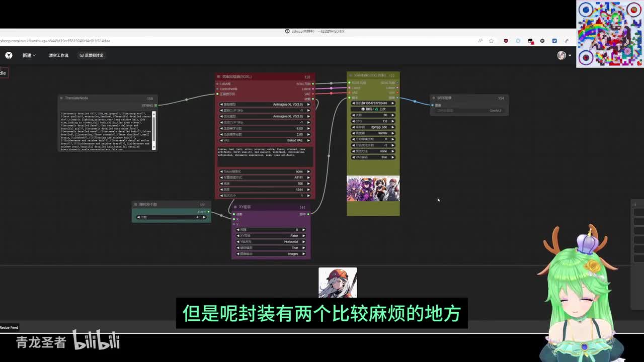Open the 新建 dropdown menu
This screenshot has height=362, width=644.
29,55
